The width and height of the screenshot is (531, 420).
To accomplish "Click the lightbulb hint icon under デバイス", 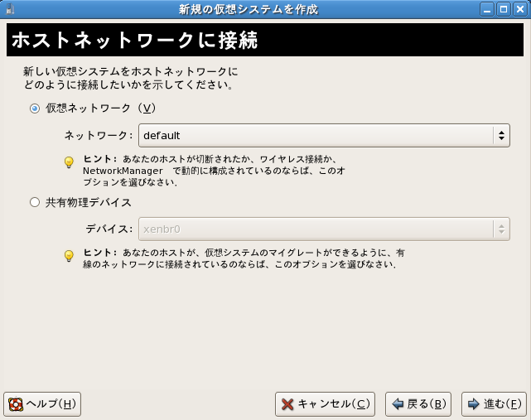I will pos(69,256).
